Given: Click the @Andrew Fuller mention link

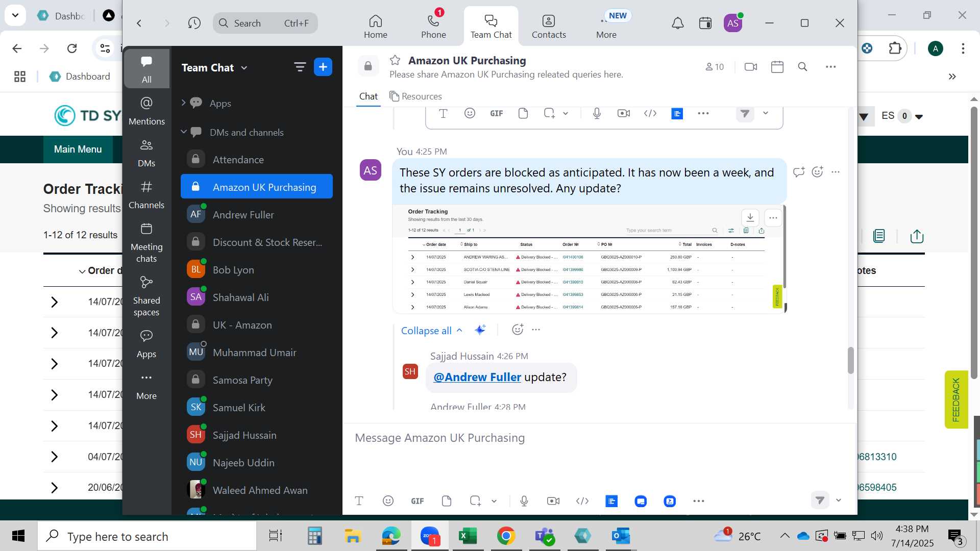Looking at the screenshot, I should tap(477, 377).
